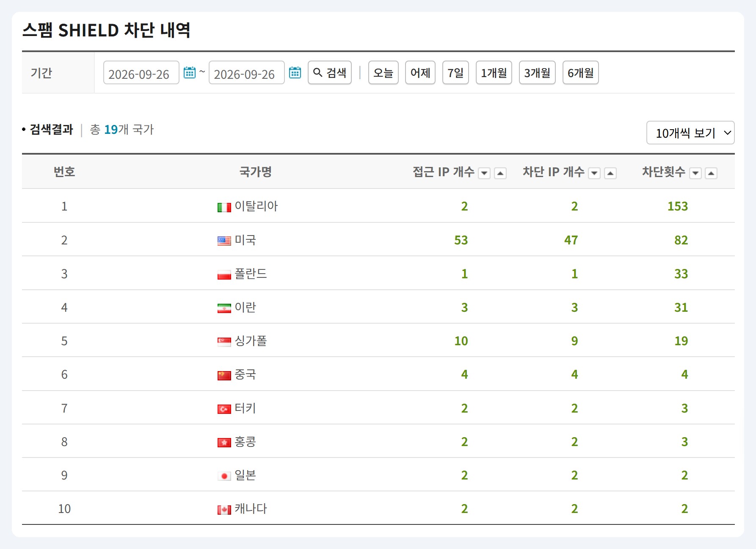Open the end date calendar picker icon
This screenshot has width=756, height=549.
coord(295,72)
